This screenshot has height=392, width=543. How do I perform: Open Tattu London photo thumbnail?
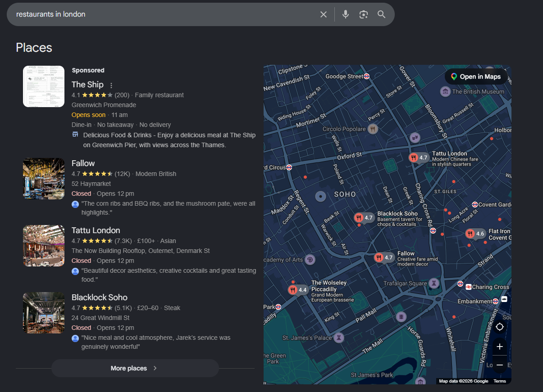click(x=44, y=246)
